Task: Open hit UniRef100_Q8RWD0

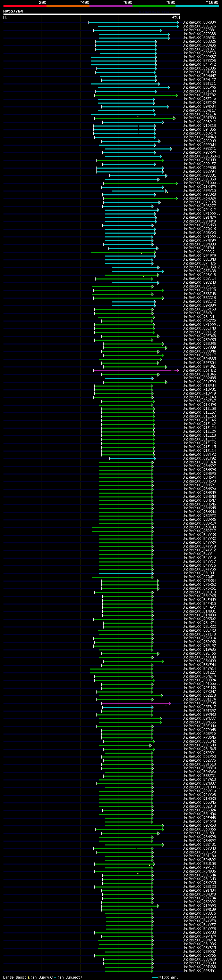Action: point(199,23)
